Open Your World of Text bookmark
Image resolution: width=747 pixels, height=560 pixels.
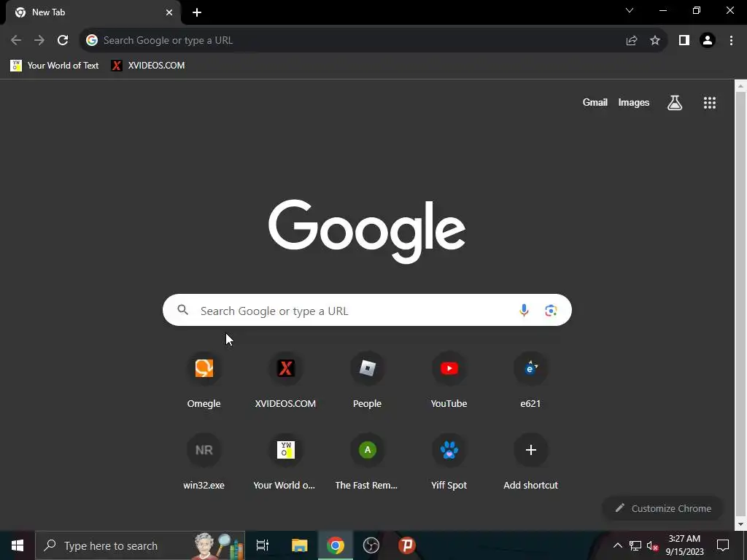tap(55, 66)
